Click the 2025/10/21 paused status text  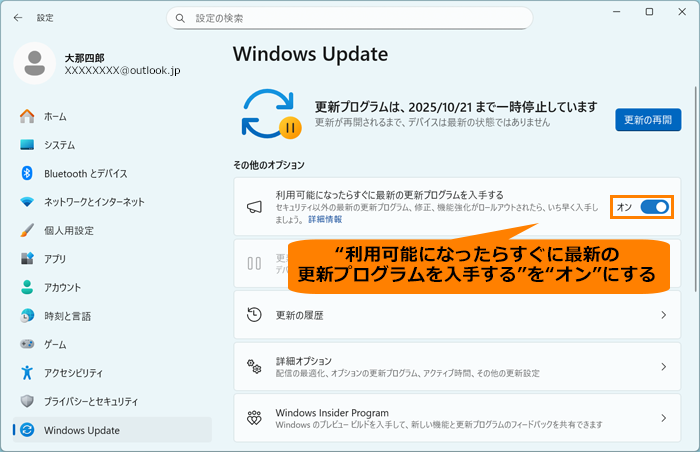(456, 107)
